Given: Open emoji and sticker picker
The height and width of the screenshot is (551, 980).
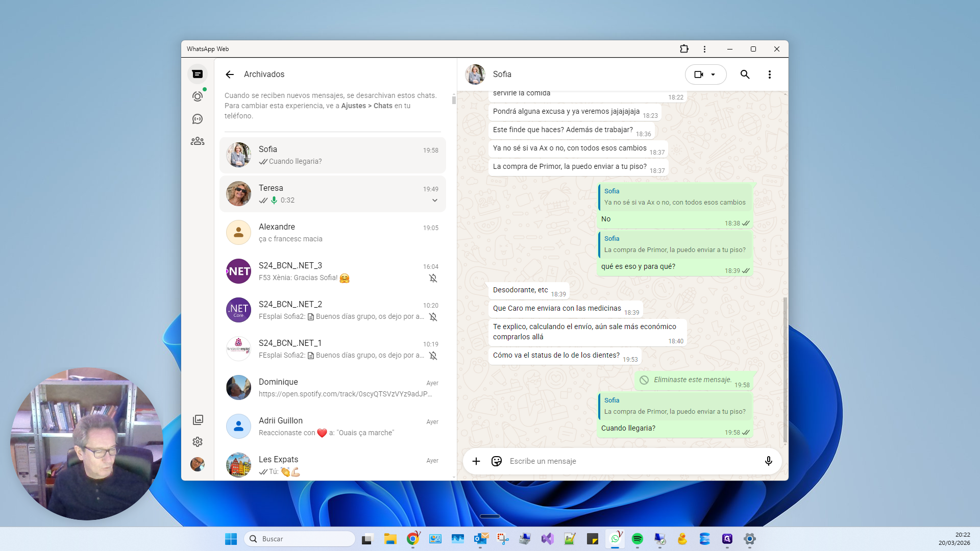Looking at the screenshot, I should [496, 461].
